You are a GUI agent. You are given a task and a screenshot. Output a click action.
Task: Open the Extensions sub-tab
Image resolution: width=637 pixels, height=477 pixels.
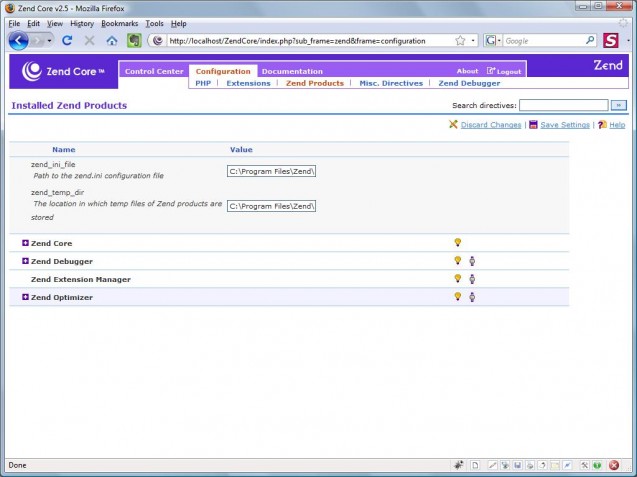[248, 83]
